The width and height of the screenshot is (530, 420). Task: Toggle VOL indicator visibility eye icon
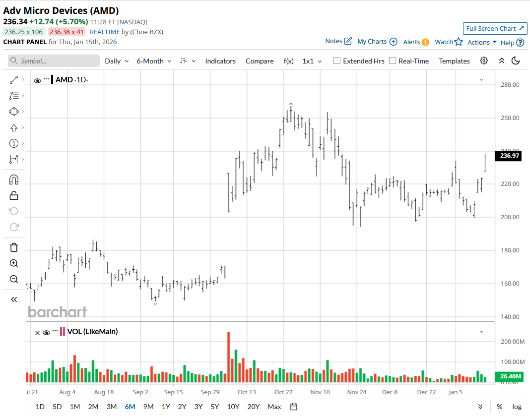click(x=47, y=333)
